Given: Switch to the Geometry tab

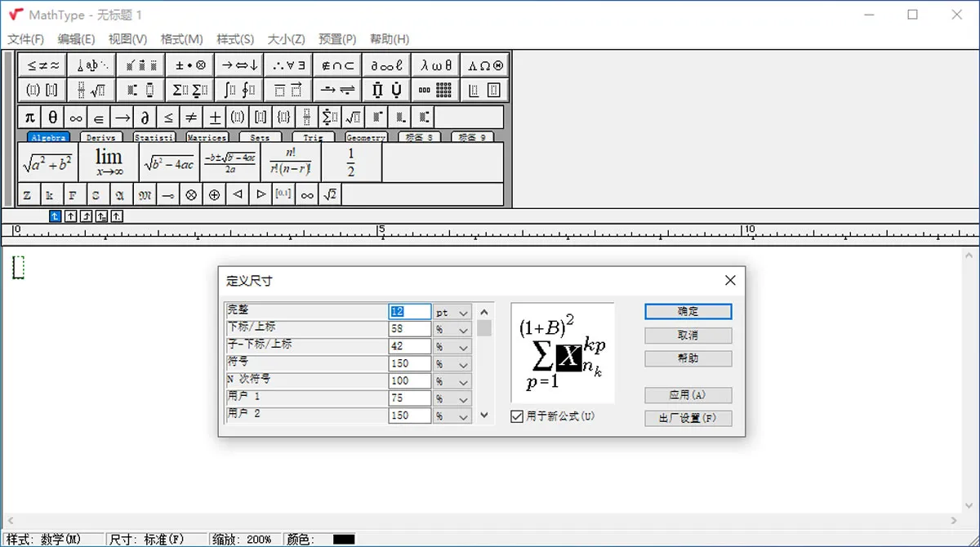Looking at the screenshot, I should (365, 138).
